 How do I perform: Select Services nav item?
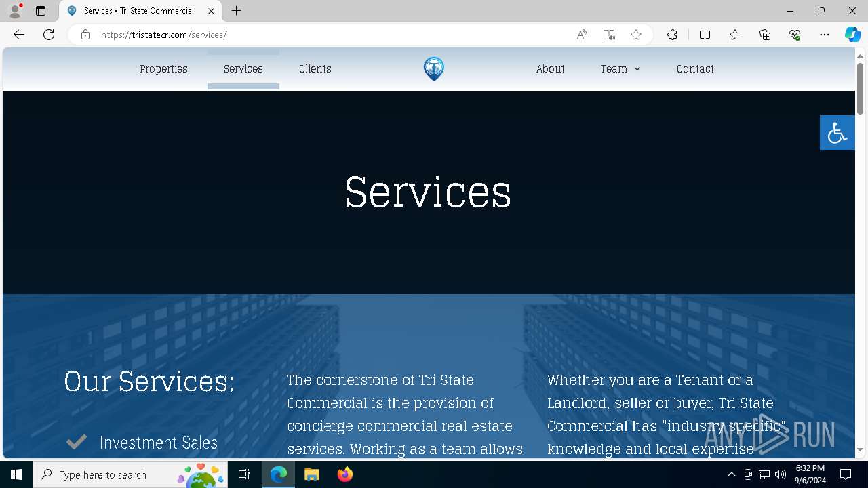pos(243,68)
